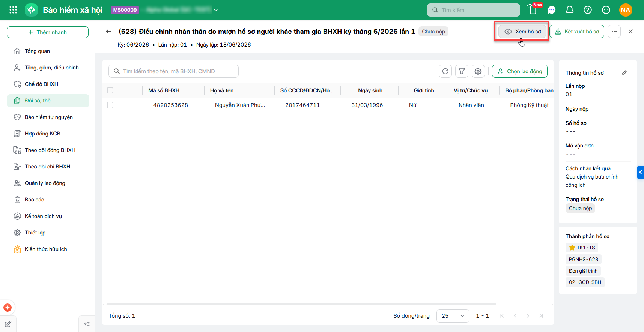The height and width of the screenshot is (332, 644).
Task: Open Quản lý lao động item
Action: 48,183
